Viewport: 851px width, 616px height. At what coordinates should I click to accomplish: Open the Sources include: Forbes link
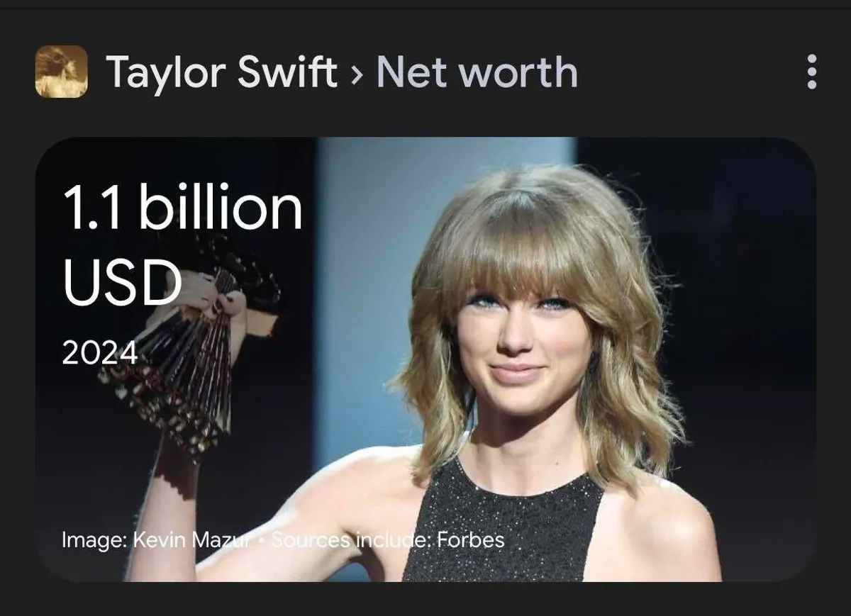(388, 540)
